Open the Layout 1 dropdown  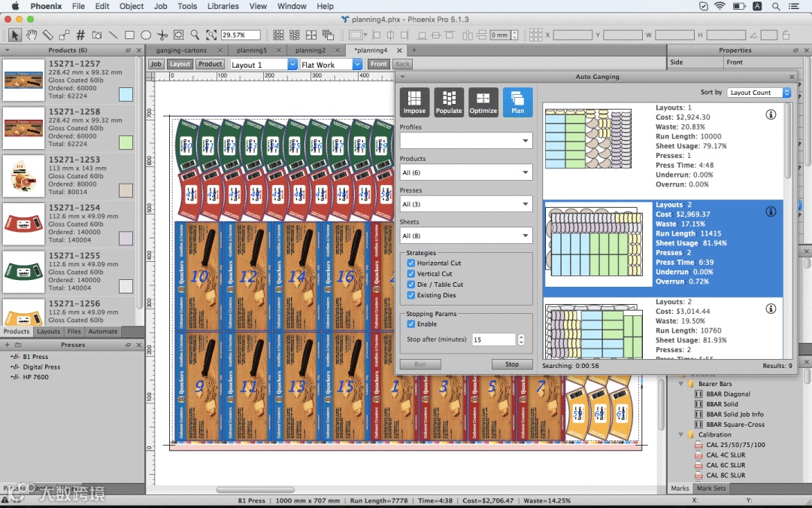point(263,65)
